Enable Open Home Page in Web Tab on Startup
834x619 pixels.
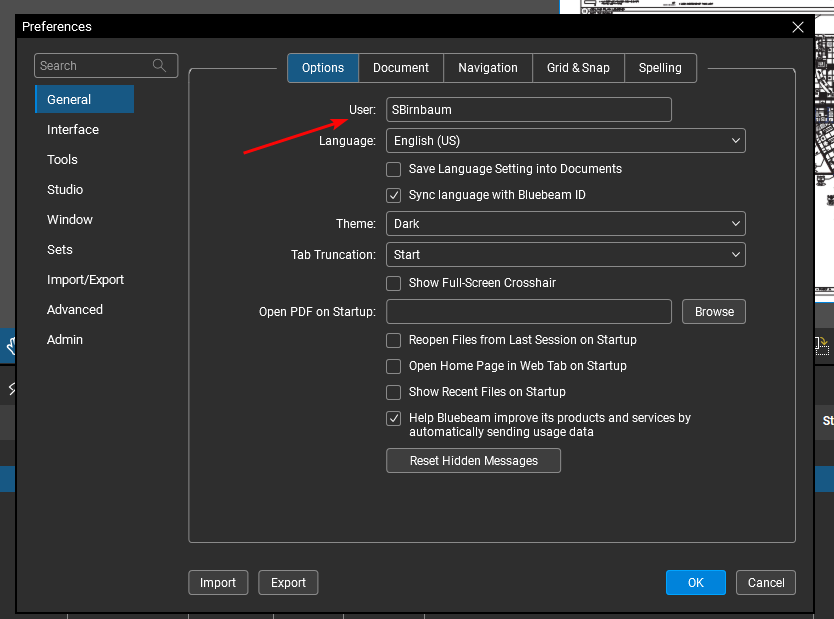click(x=394, y=366)
